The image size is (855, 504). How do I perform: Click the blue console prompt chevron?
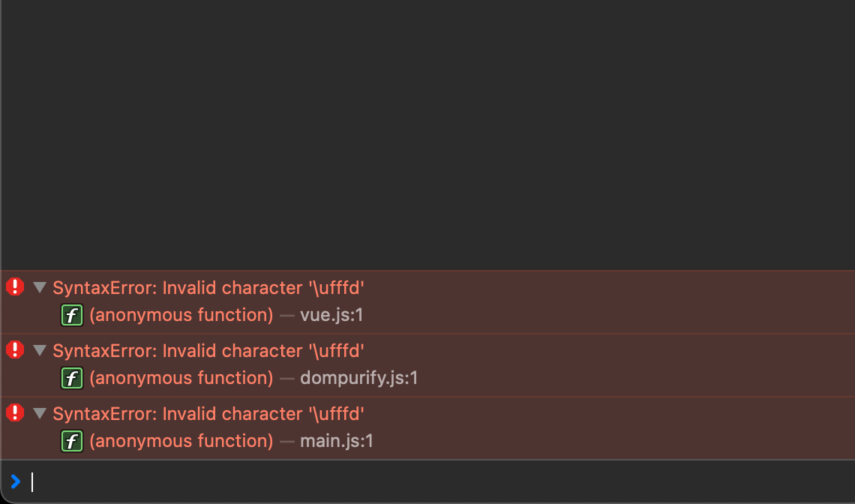16,481
